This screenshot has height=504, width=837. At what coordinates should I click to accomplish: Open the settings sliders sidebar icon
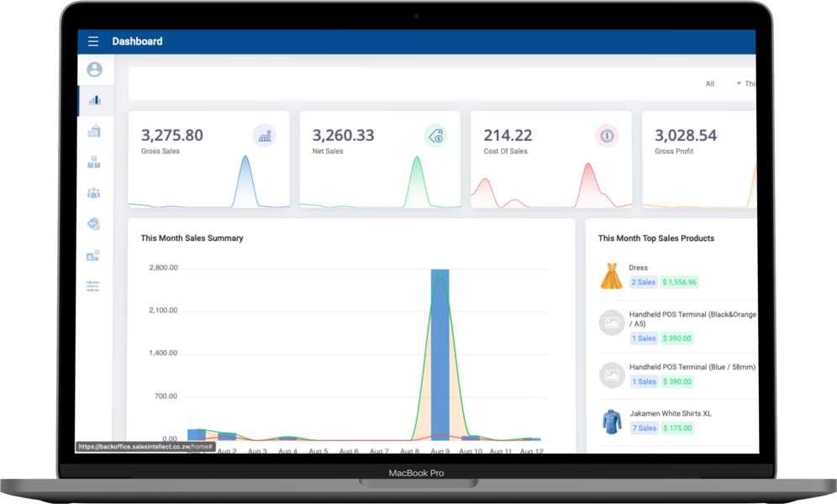click(x=93, y=286)
